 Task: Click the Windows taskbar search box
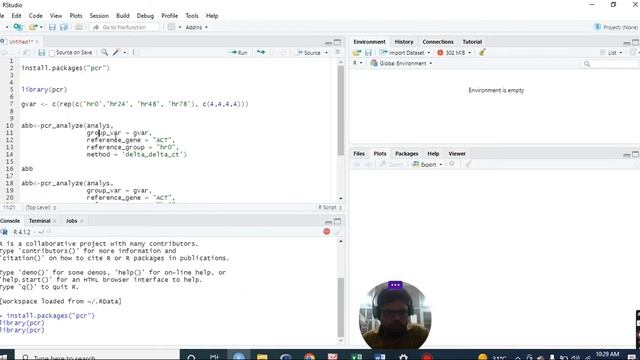[98, 356]
